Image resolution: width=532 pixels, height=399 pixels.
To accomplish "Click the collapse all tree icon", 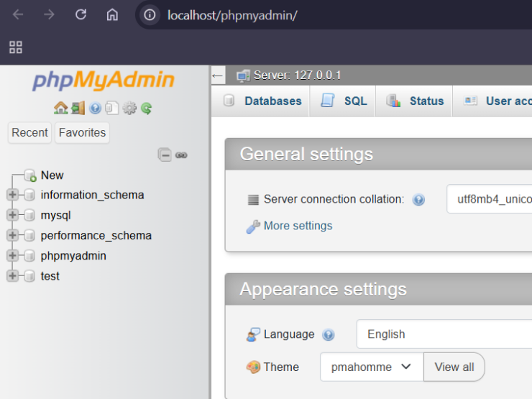I will [165, 155].
